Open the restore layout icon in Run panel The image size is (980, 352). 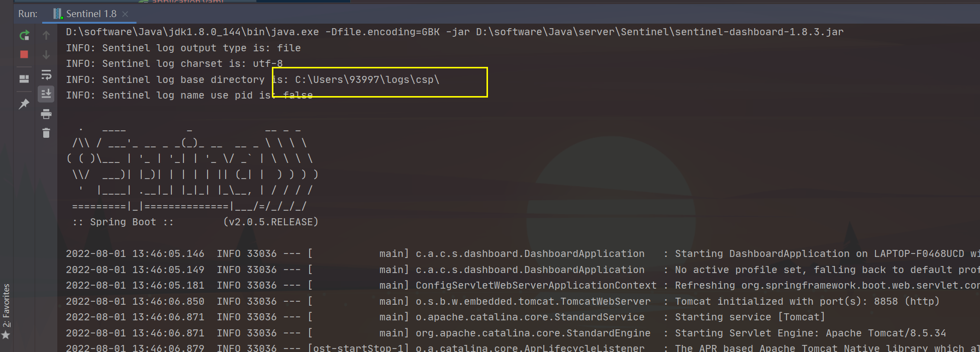pyautogui.click(x=24, y=79)
